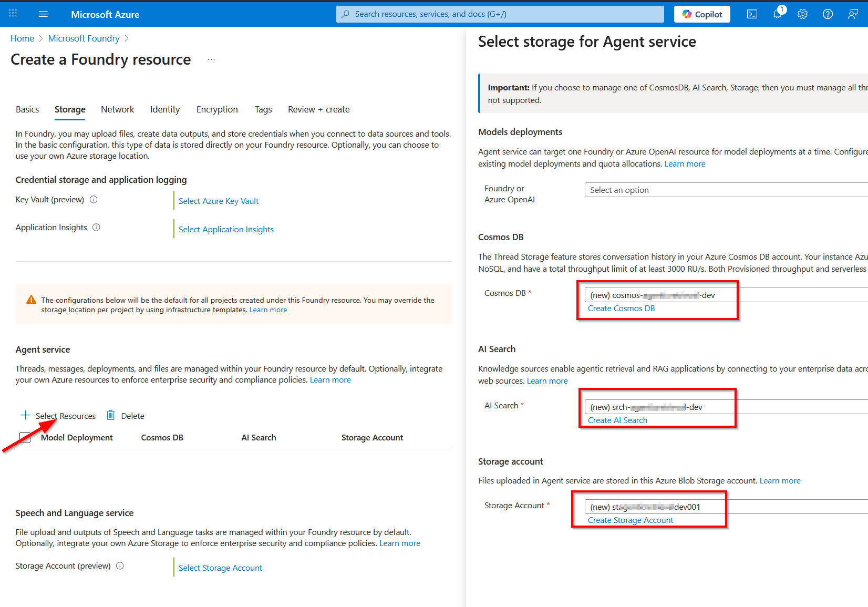This screenshot has height=607, width=868.
Task: Open the AI Search dropdown
Action: pos(725,407)
